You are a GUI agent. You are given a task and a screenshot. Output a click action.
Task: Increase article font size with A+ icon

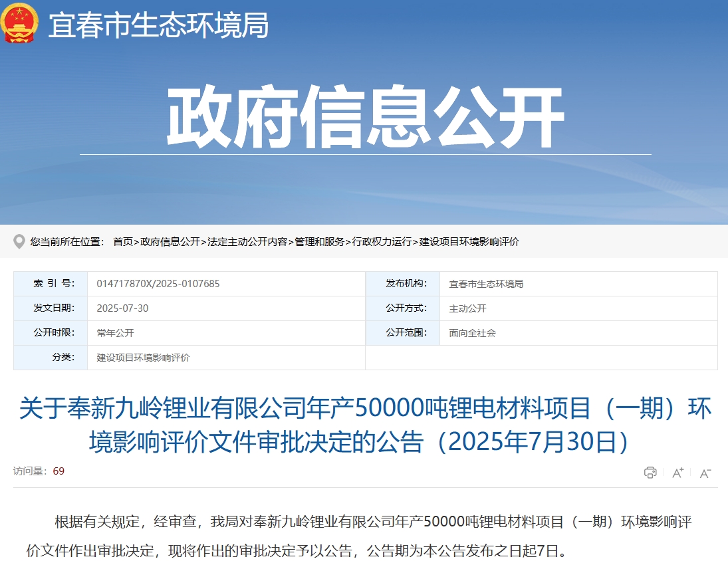(677, 473)
